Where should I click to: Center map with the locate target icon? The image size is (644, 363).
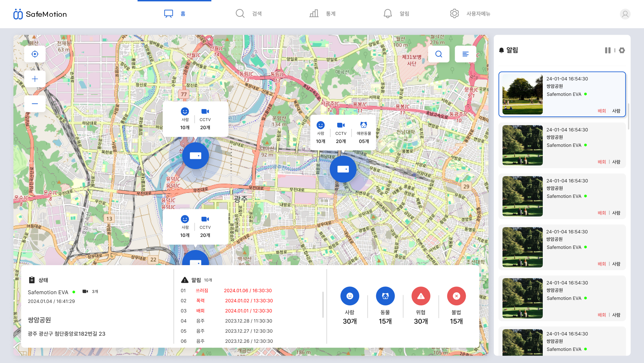click(35, 54)
